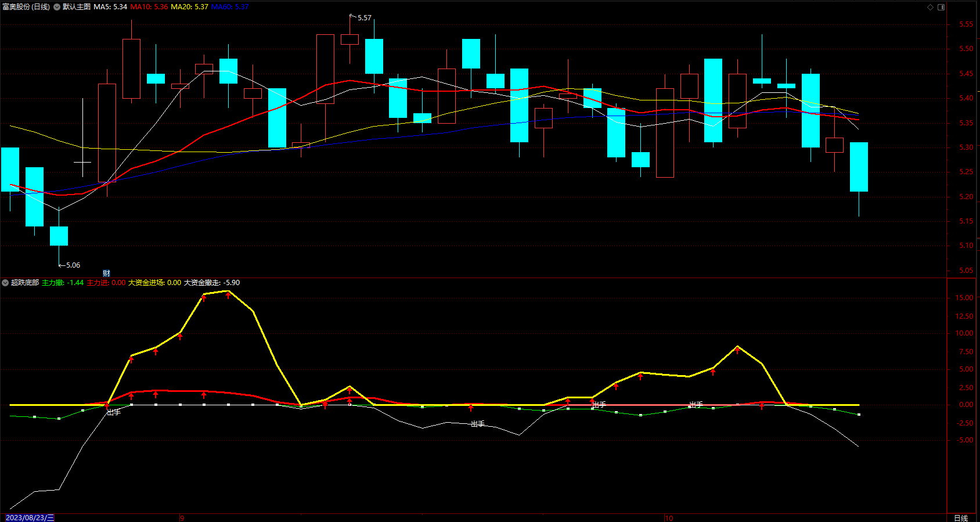Click the 5.06 low price annotation
Image resolution: width=980 pixels, height=522 pixels.
pyautogui.click(x=73, y=265)
